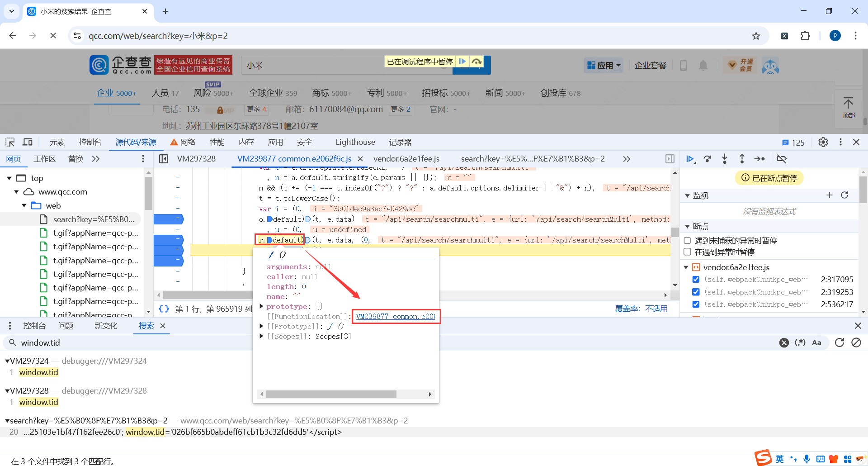This screenshot has width=868, height=466.
Task: Collapse the web folder node
Action: coord(24,205)
